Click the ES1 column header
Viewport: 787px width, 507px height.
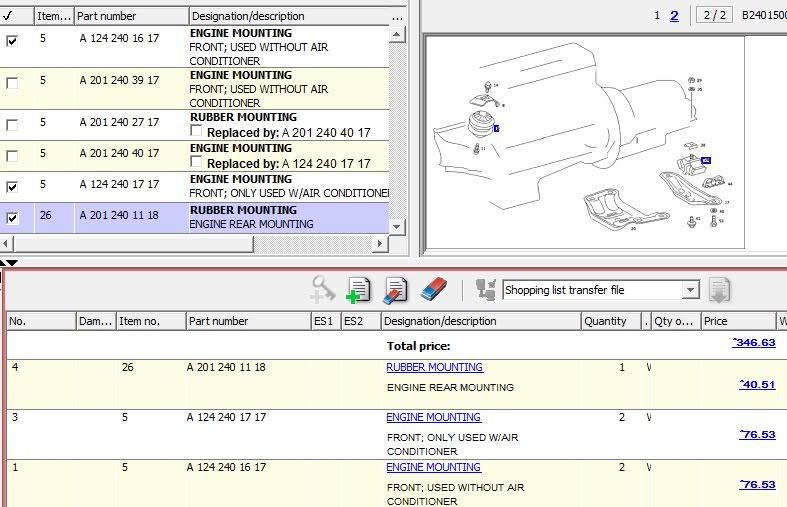326,321
